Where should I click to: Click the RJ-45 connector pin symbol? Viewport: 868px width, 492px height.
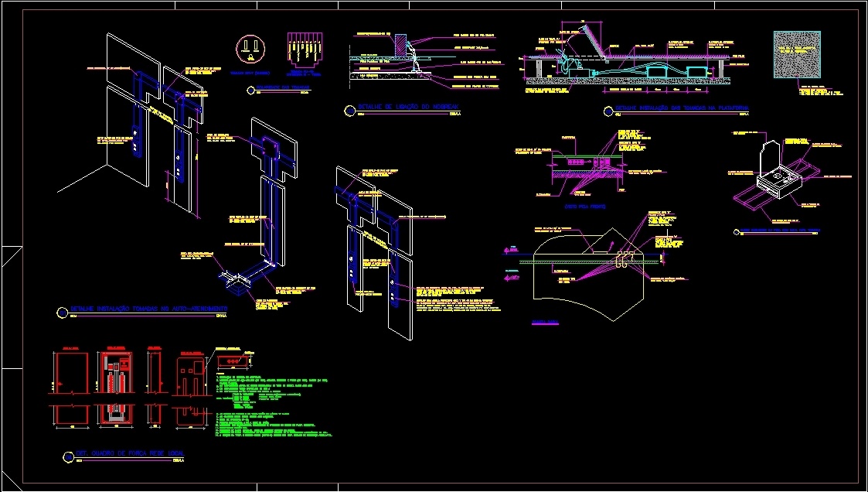[305, 48]
